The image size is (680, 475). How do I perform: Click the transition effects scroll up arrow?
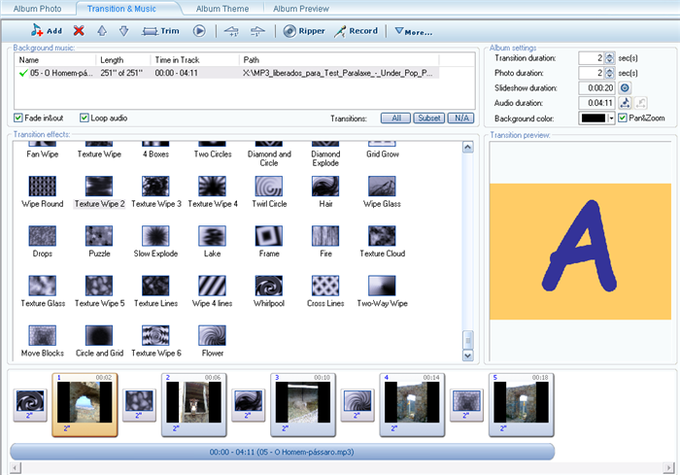pyautogui.click(x=468, y=147)
